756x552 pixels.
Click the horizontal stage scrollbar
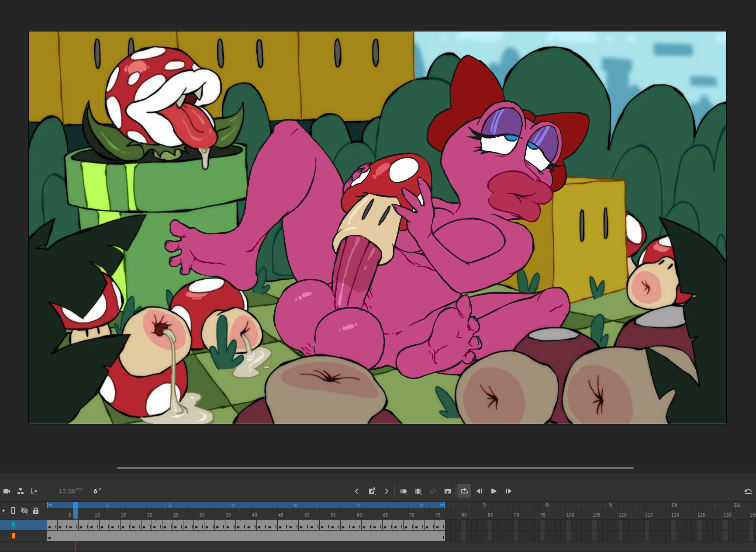(375, 468)
